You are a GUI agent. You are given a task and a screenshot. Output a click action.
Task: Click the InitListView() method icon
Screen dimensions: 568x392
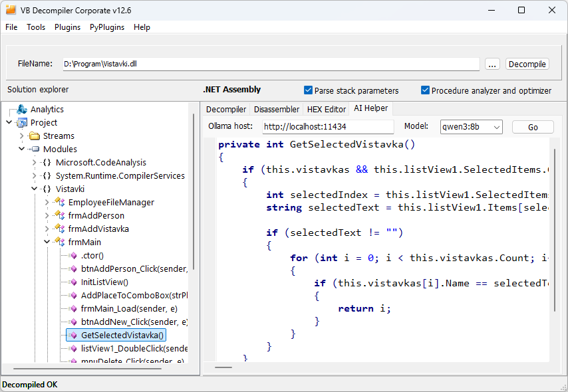coord(73,282)
